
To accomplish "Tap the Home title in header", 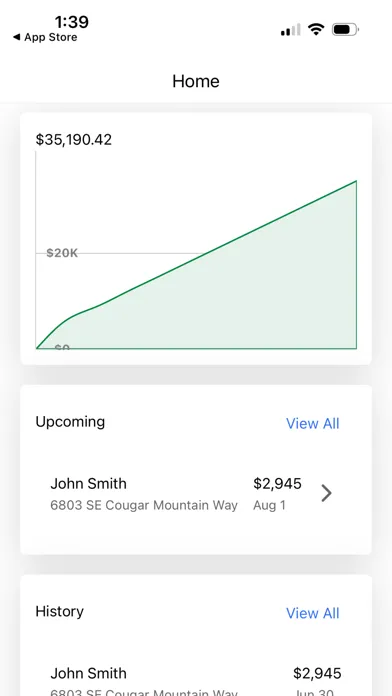I will click(x=196, y=81).
